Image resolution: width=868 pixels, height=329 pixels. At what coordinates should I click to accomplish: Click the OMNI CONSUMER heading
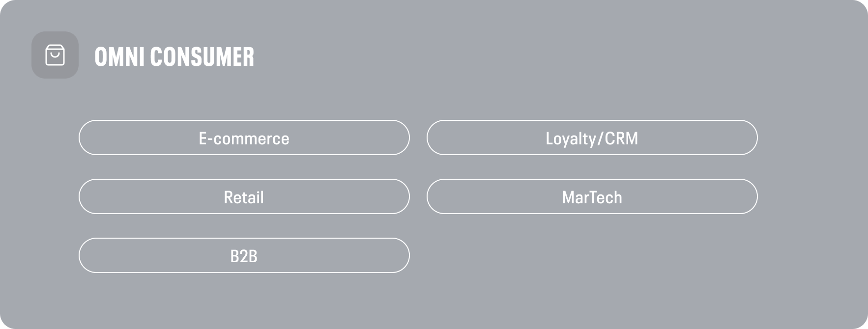click(174, 56)
